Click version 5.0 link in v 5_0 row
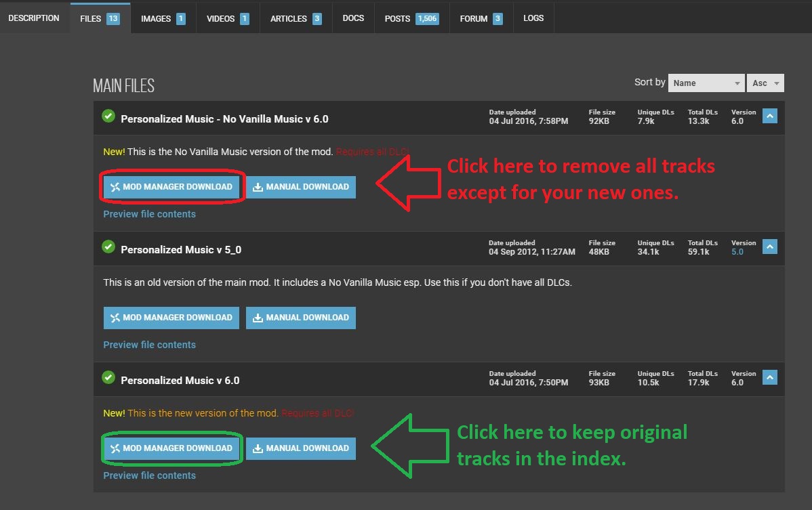Image resolution: width=812 pixels, height=510 pixels. pyautogui.click(x=737, y=252)
